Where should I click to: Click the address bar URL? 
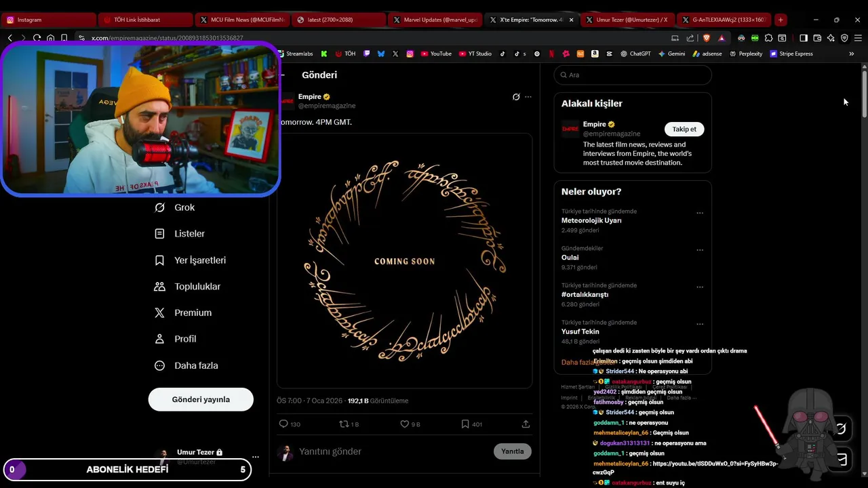[x=167, y=38]
